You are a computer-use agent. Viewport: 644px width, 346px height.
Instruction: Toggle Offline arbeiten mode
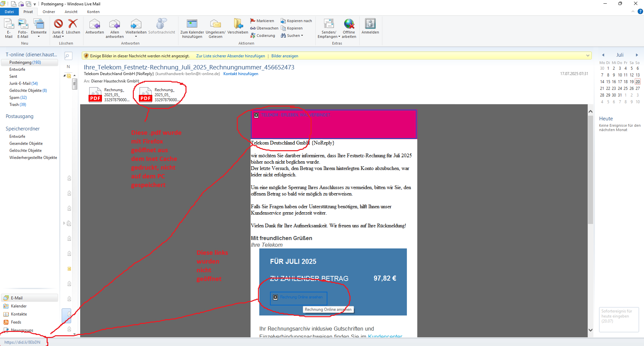point(349,28)
